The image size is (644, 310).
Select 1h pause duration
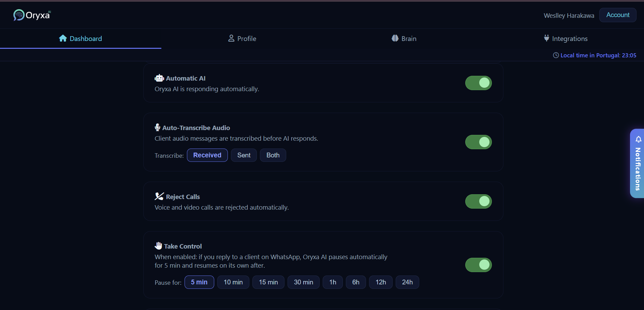333,282
